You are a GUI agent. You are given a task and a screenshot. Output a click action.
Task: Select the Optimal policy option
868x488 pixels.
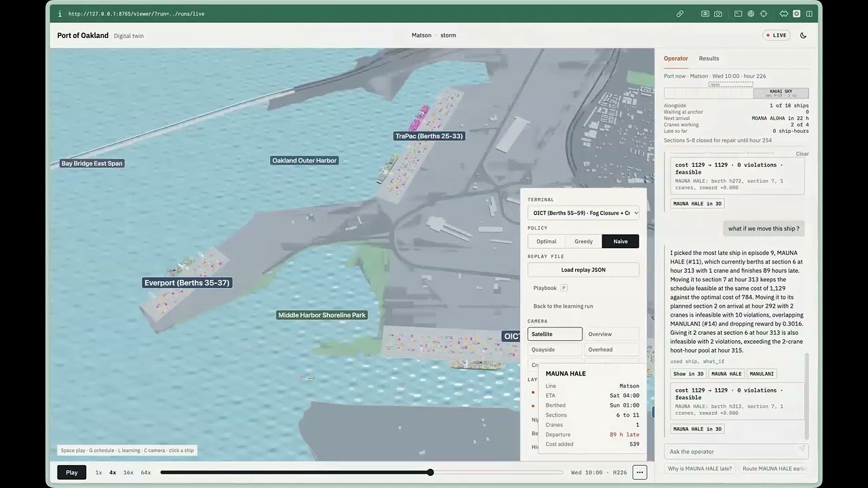pos(547,241)
